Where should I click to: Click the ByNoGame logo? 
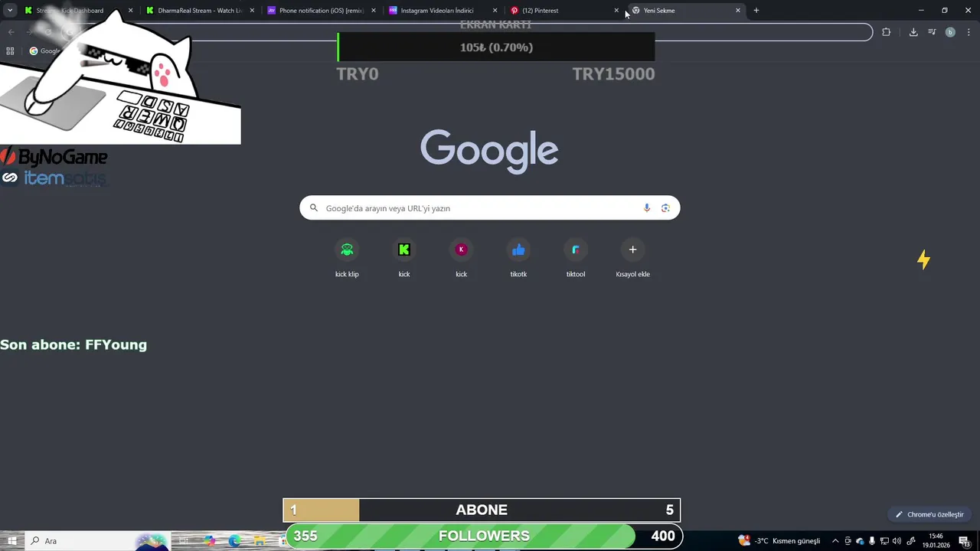click(x=54, y=158)
